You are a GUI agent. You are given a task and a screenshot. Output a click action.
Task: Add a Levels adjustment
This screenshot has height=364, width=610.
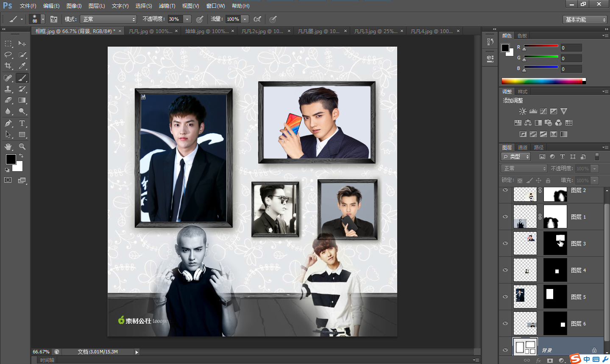click(x=533, y=111)
